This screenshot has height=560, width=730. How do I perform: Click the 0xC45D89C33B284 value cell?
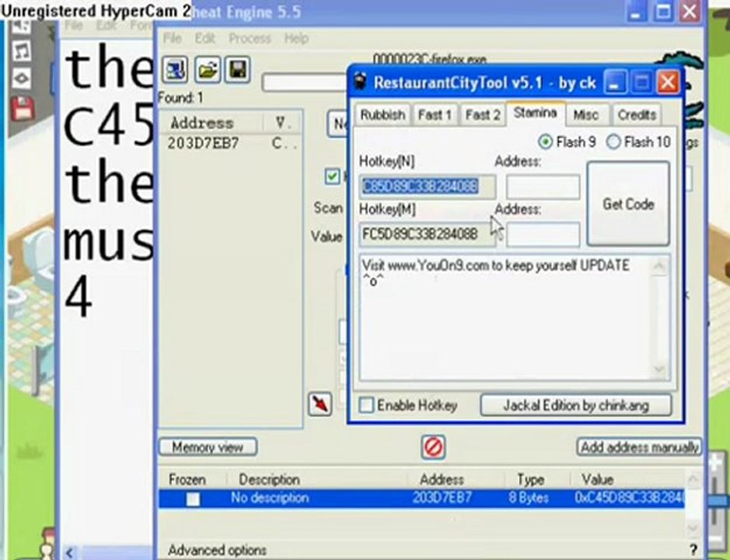(628, 498)
